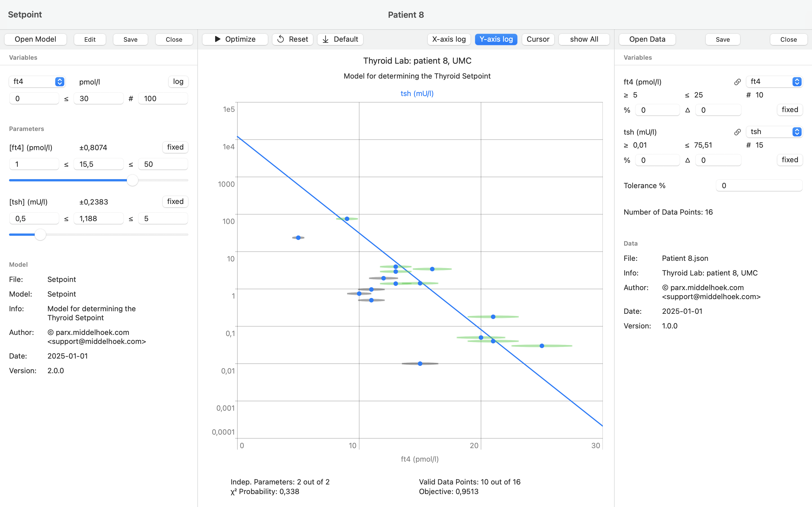Click the Open Model button
Viewport: 812px width, 507px height.
click(x=36, y=39)
